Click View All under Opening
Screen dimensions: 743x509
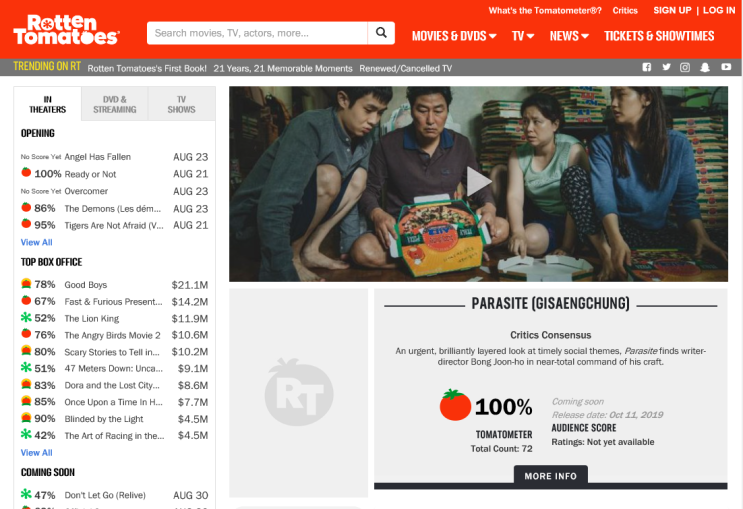pos(36,242)
